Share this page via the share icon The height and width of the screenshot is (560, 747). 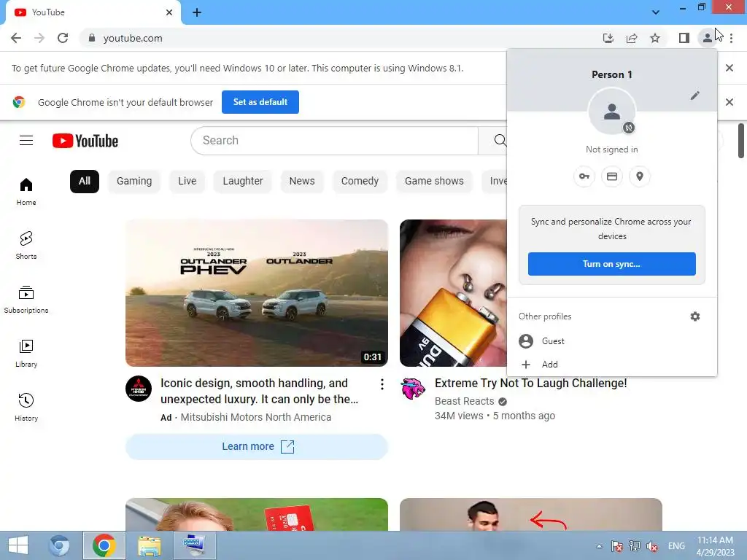[632, 38]
